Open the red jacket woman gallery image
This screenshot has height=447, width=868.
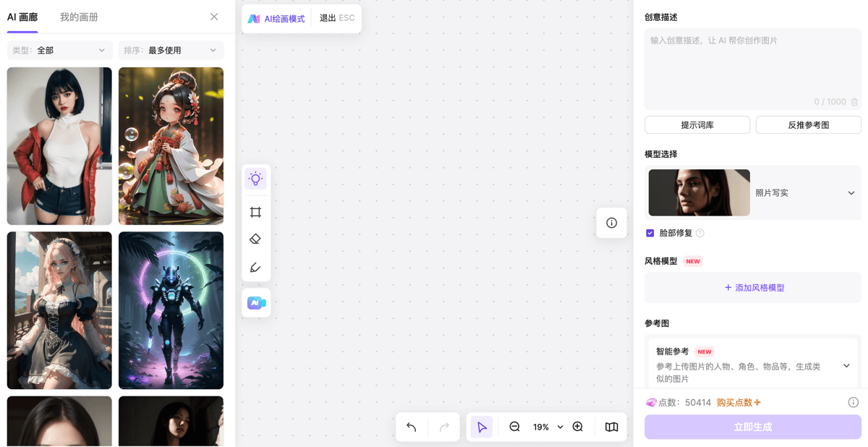tap(59, 146)
